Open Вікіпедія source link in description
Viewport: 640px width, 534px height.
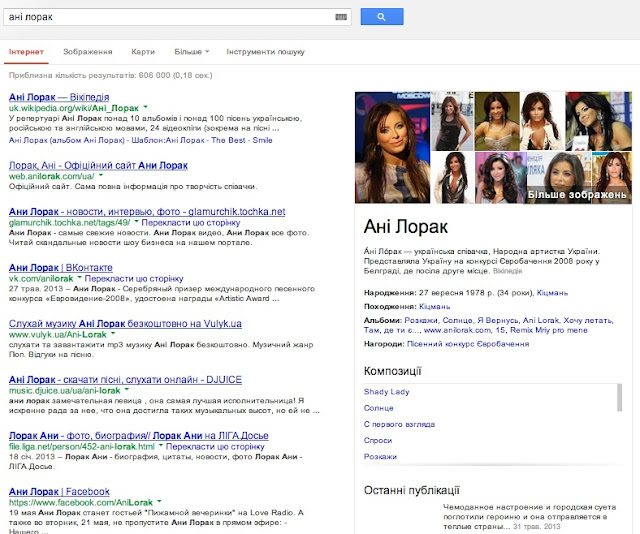point(507,271)
